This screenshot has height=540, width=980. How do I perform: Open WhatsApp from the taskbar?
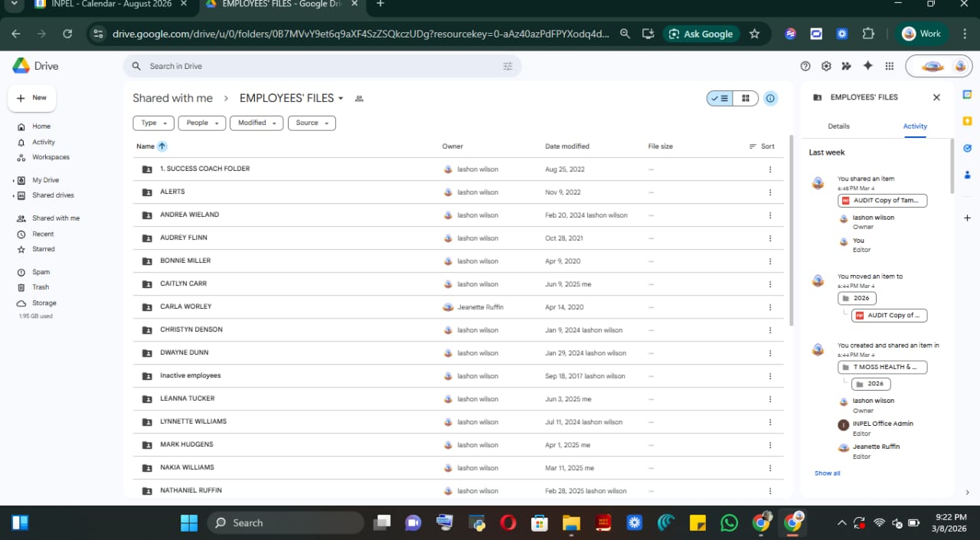click(729, 523)
